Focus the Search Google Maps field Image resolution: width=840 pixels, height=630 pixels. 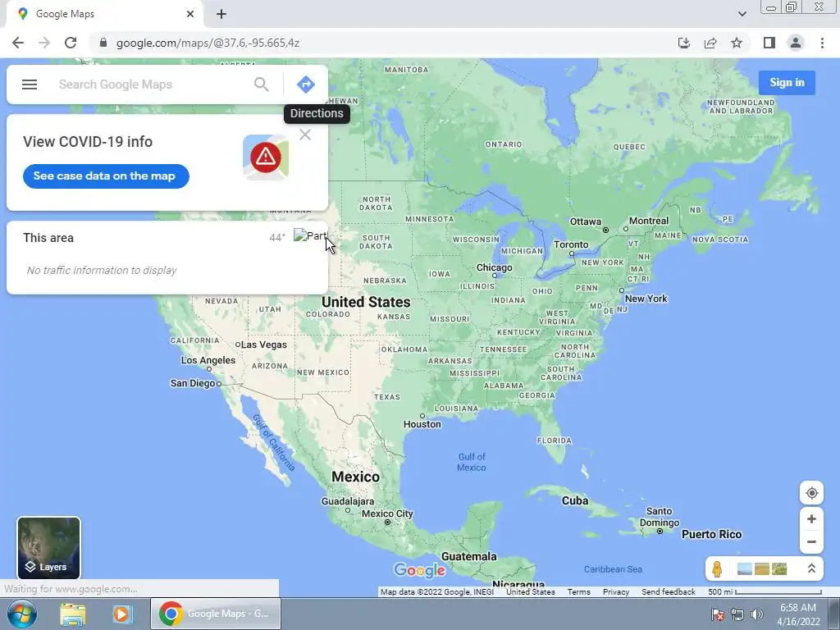(x=153, y=84)
